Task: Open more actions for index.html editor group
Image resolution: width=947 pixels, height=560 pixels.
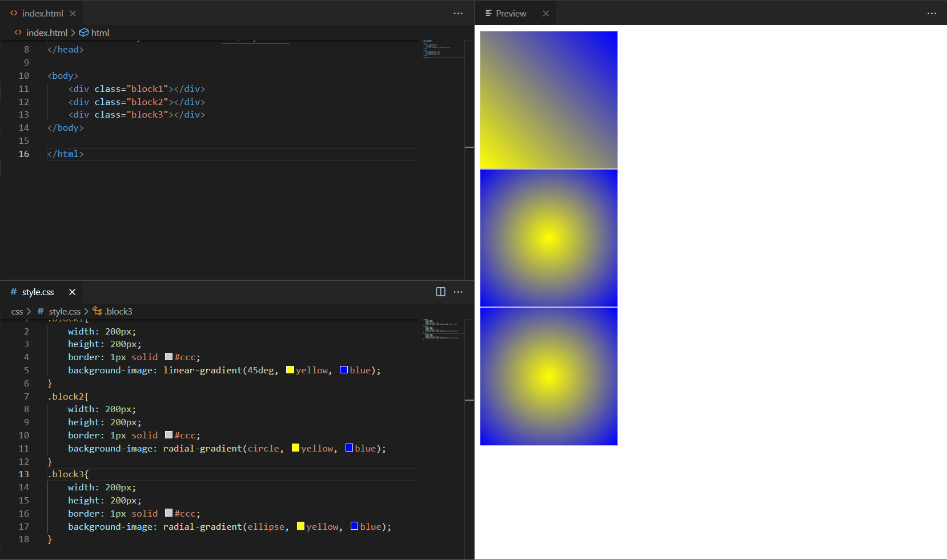Action: (458, 13)
